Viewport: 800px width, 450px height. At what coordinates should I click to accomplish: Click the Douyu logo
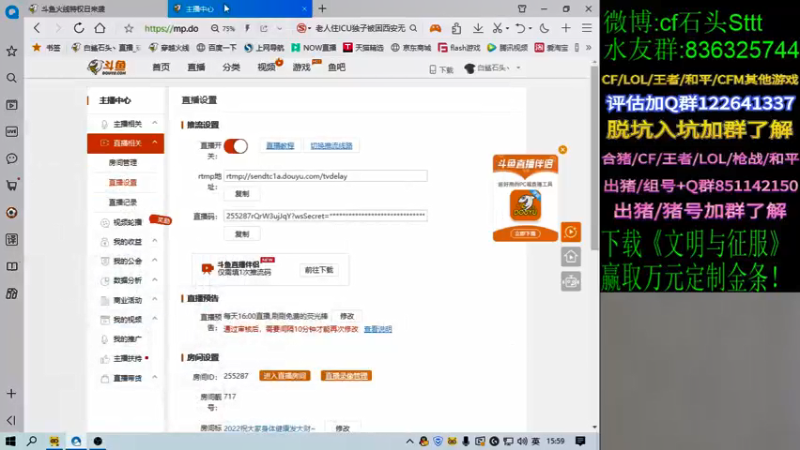tap(107, 67)
